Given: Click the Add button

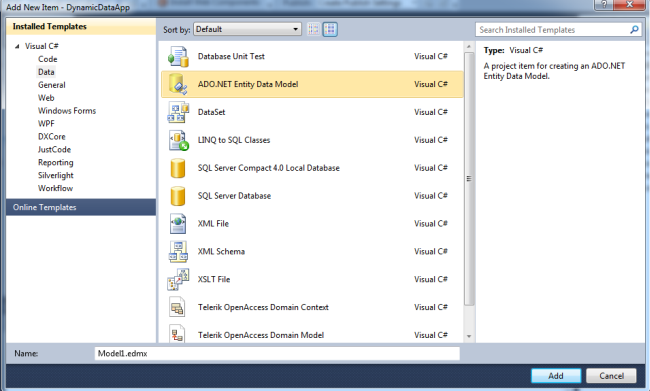Looking at the screenshot, I should pyautogui.click(x=556, y=376).
